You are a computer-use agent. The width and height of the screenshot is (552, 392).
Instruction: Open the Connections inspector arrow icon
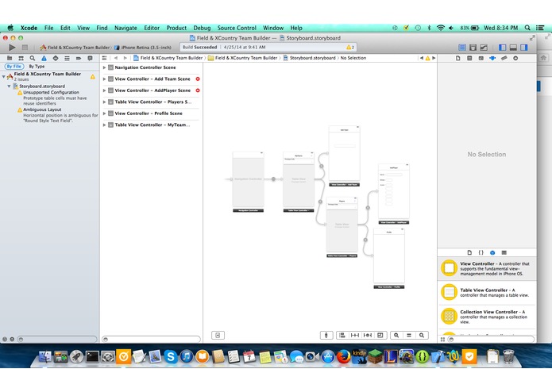click(515, 58)
